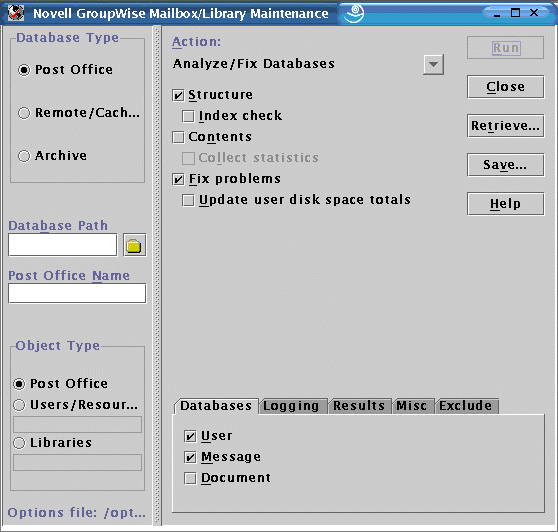
Task: Click the Options file: /opt... label
Action: pyautogui.click(x=77, y=513)
